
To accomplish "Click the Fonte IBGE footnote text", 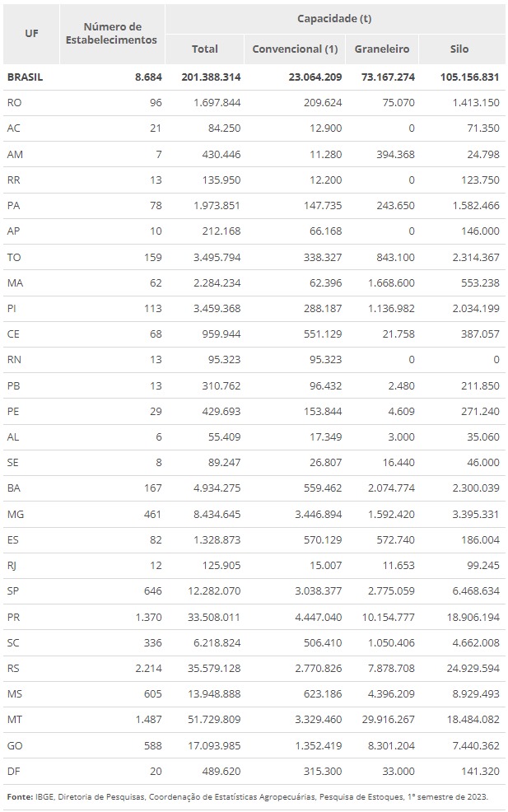I will (x=247, y=796).
